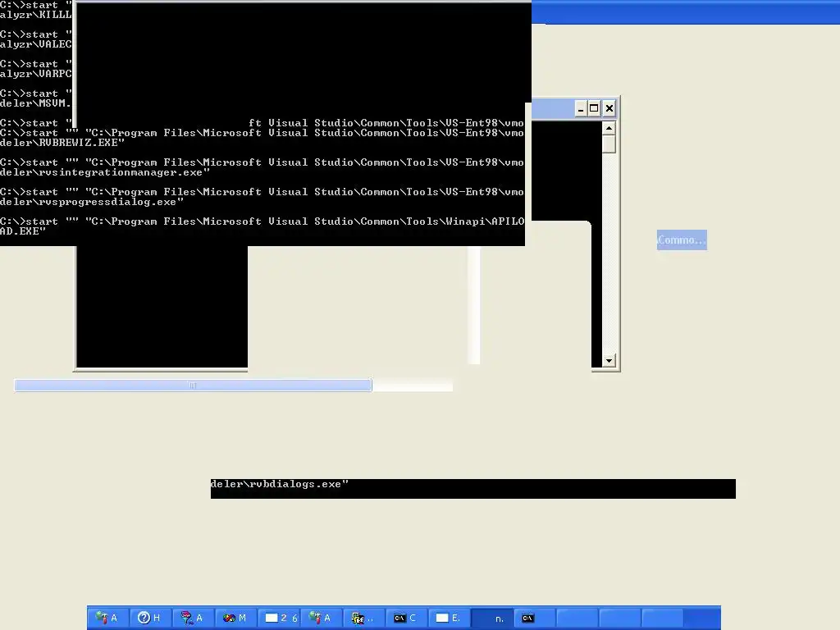Click the command line ending in Winapi\APILO

pyautogui.click(x=262, y=221)
